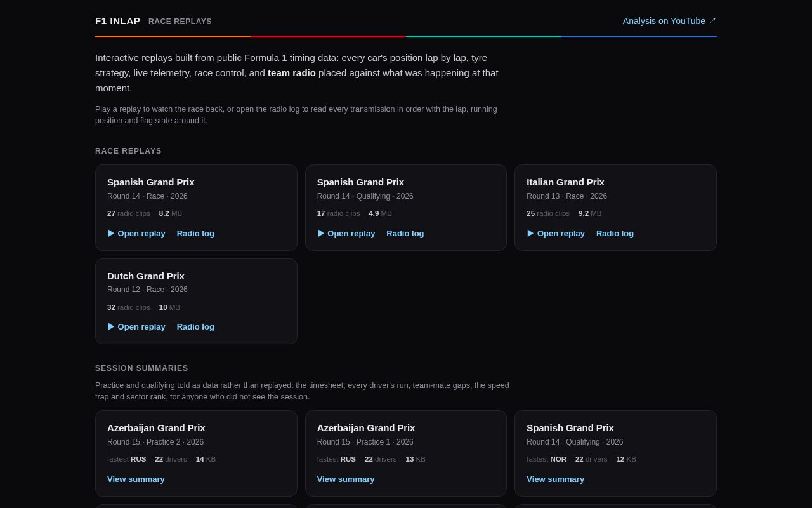Click the Azerbaijan Grand Prix Practice 2 card title
This screenshot has width=812, height=508.
(x=156, y=427)
